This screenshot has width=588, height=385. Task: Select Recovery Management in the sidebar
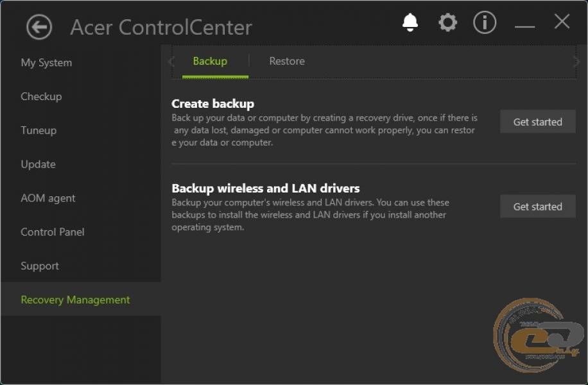[81, 299]
